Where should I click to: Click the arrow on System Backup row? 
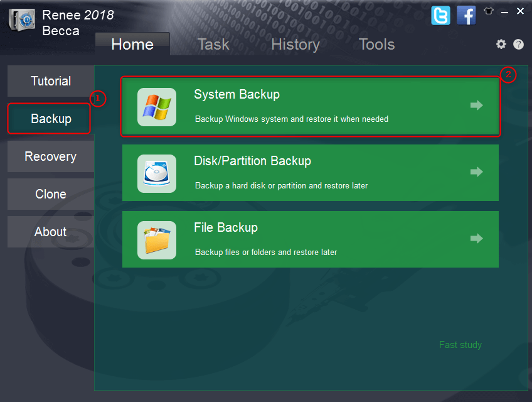[477, 106]
